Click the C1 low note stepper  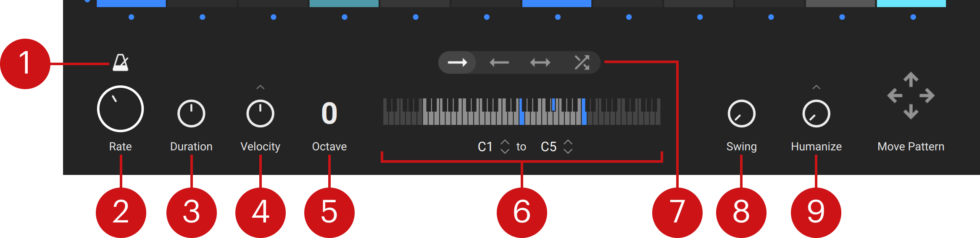click(x=505, y=147)
